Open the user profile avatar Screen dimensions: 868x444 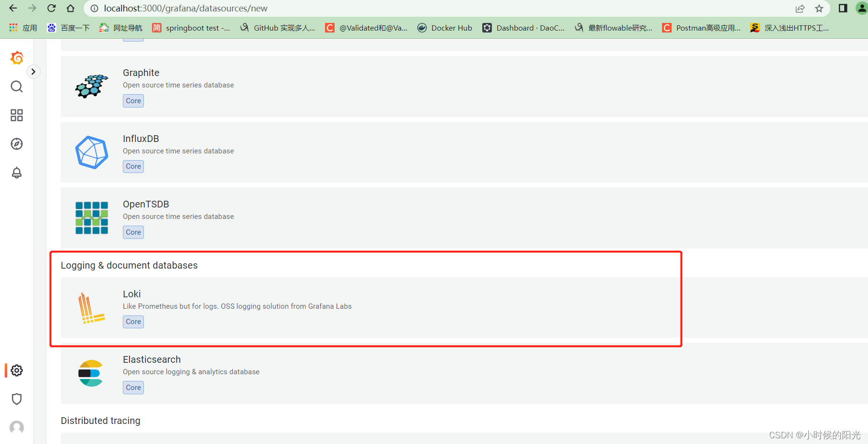(16, 427)
